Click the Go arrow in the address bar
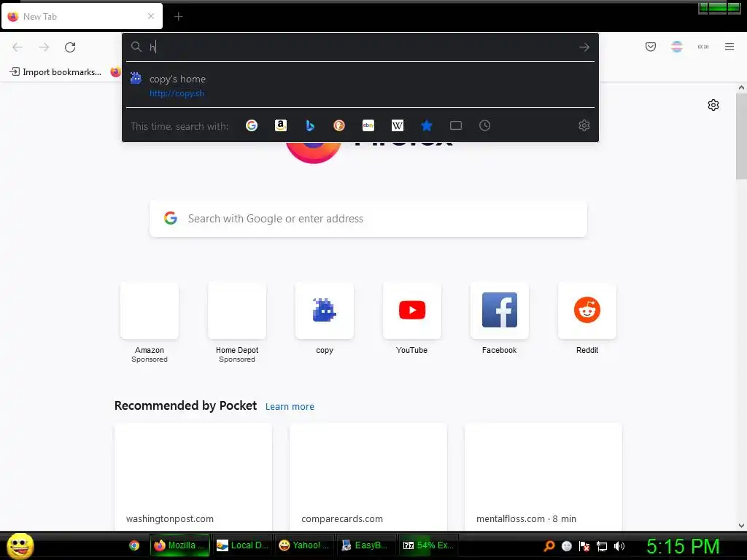Viewport: 747px width, 560px height. pyautogui.click(x=584, y=47)
